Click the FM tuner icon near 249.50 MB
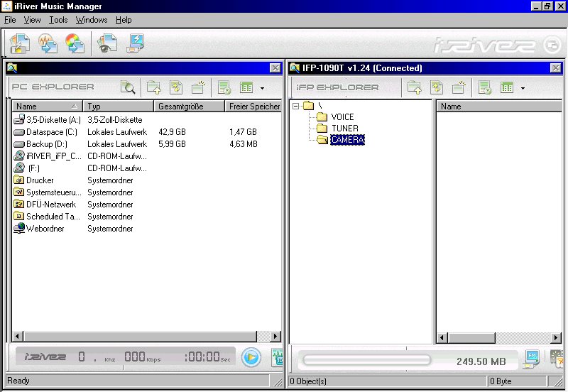Screen dimensions: 568x392 531,360
